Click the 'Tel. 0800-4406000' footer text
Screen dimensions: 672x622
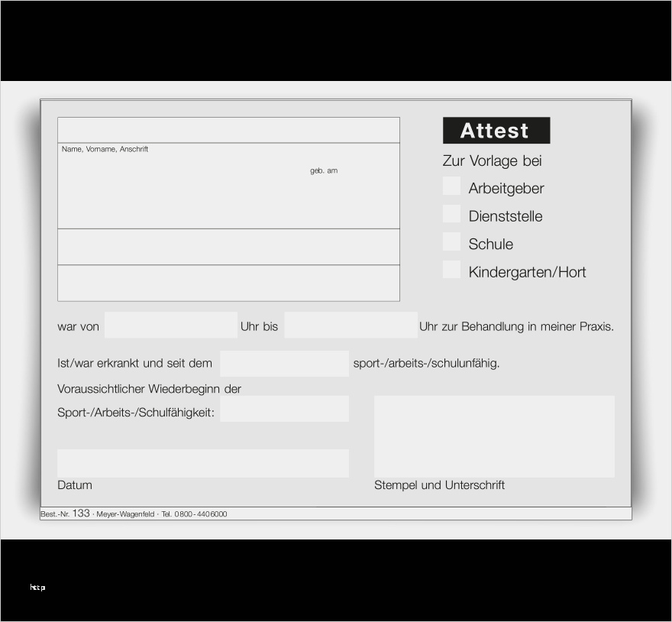click(194, 514)
